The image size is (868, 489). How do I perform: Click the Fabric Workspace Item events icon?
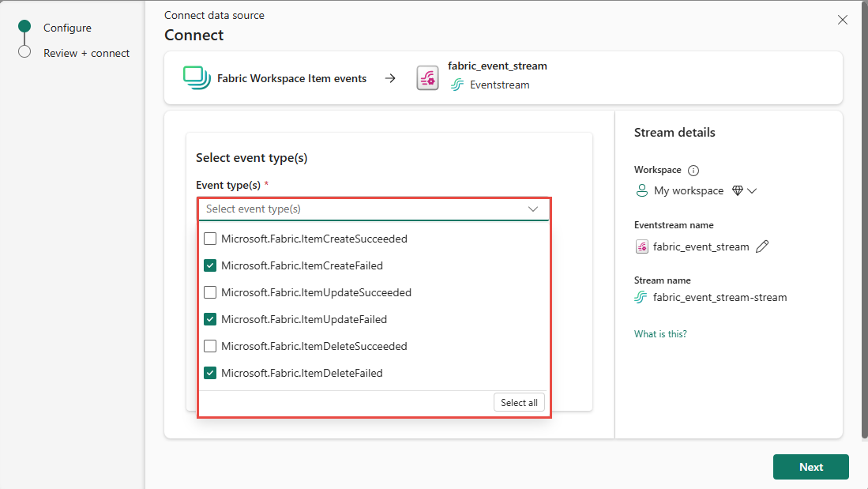tap(197, 78)
